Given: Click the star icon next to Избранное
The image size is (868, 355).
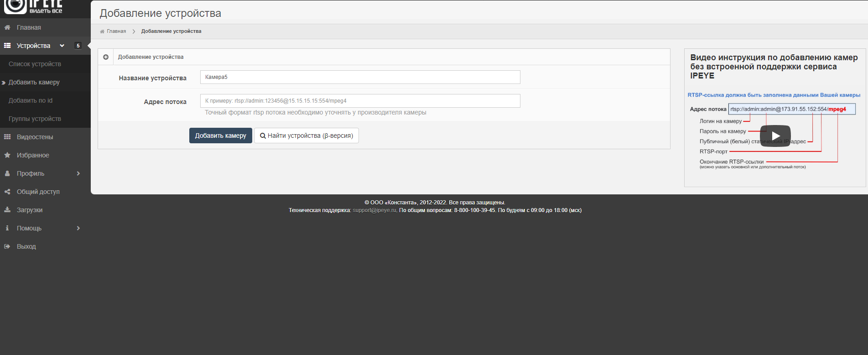Looking at the screenshot, I should click(7, 155).
